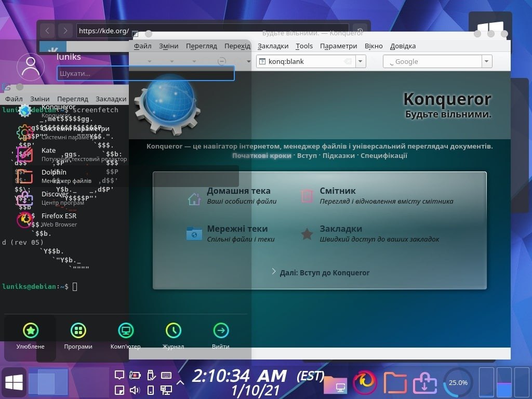The height and width of the screenshot is (399, 532).
Task: Open Смітник trash link
Action: pos(338,191)
